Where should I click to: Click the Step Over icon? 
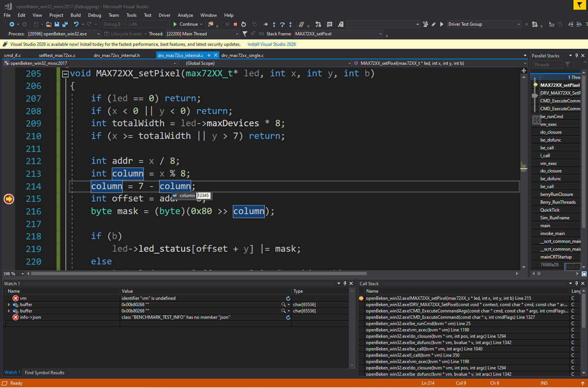282,24
